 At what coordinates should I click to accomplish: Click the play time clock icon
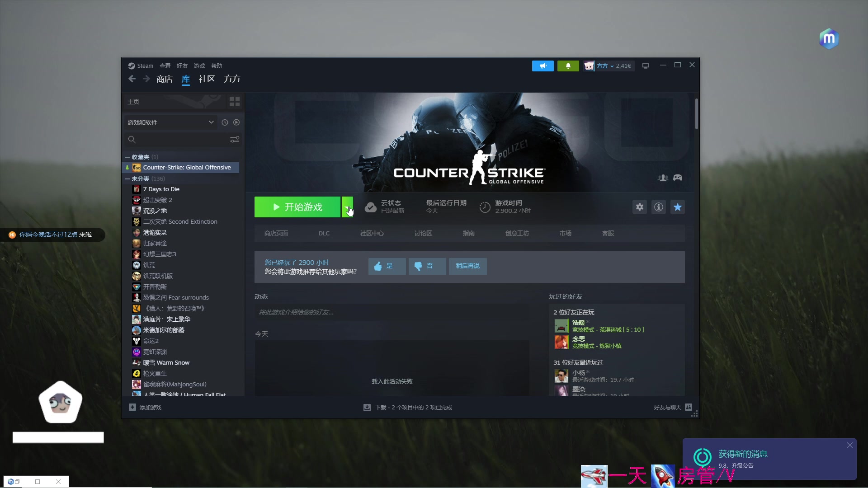(x=485, y=207)
